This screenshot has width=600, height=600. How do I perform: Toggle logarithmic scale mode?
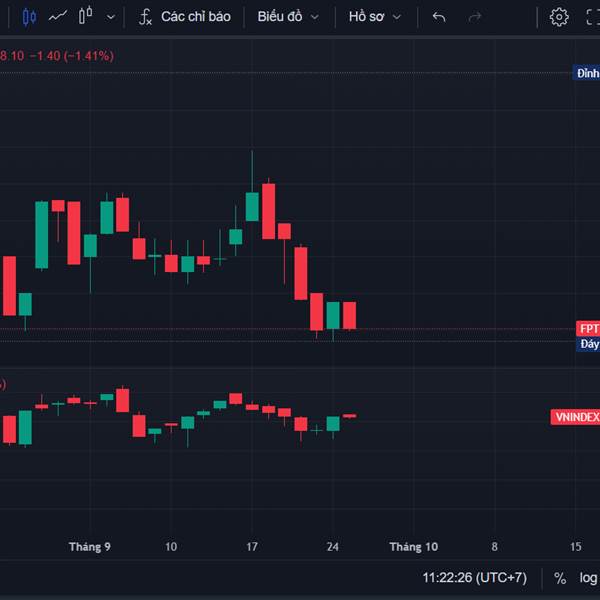tap(588, 578)
